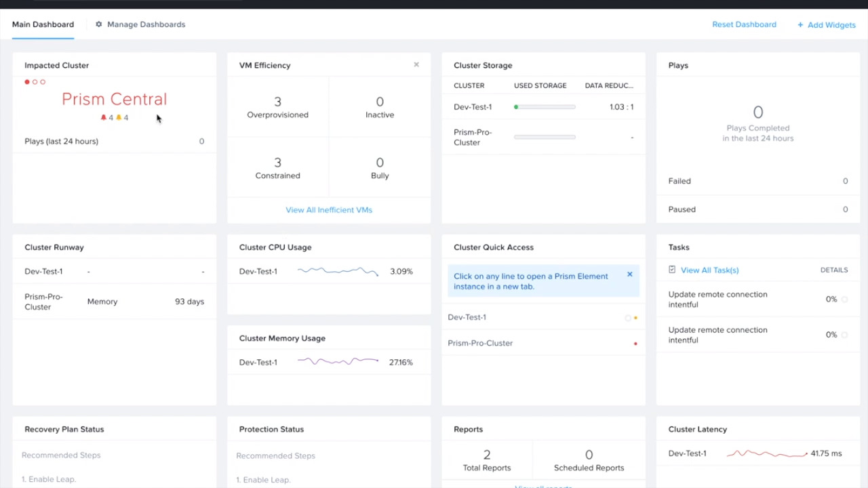Click the Paused plays row
The height and width of the screenshot is (488, 868).
(x=757, y=209)
